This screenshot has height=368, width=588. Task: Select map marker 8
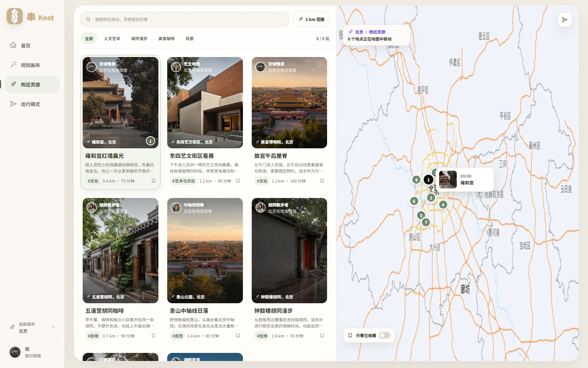click(x=416, y=180)
